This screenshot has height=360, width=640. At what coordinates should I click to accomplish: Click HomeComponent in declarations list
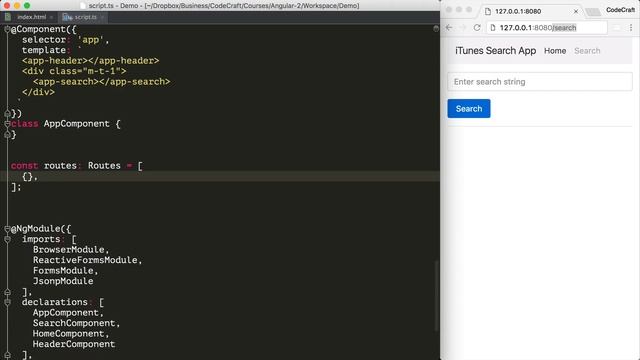pyautogui.click(x=69, y=334)
